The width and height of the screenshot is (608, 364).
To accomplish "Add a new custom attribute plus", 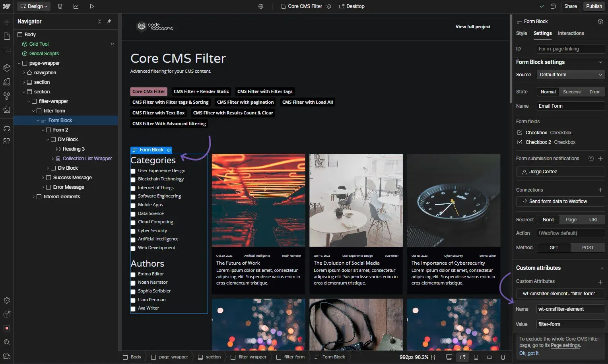I will (x=600, y=282).
